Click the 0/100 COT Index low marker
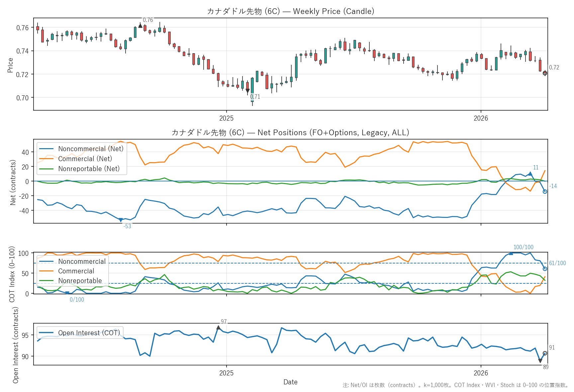Screen dimensions: 574x392 click(x=67, y=293)
